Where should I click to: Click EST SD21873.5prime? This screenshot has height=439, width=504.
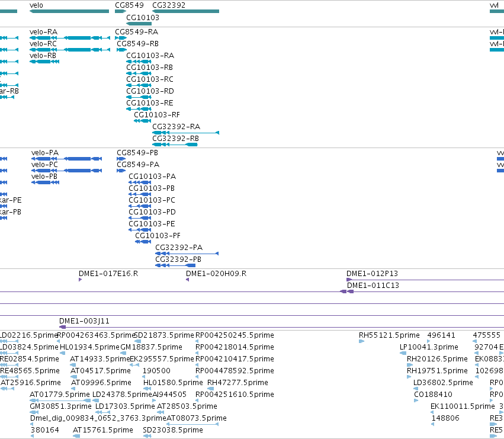coord(137,341)
